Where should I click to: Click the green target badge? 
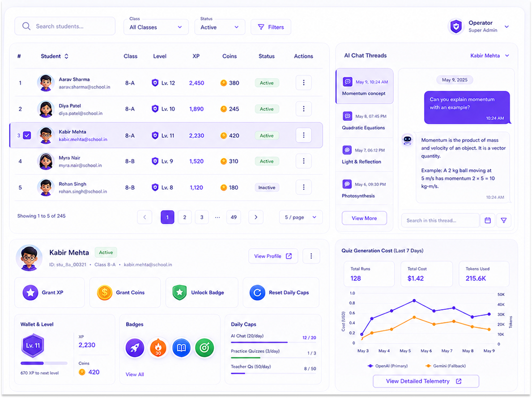tap(204, 347)
